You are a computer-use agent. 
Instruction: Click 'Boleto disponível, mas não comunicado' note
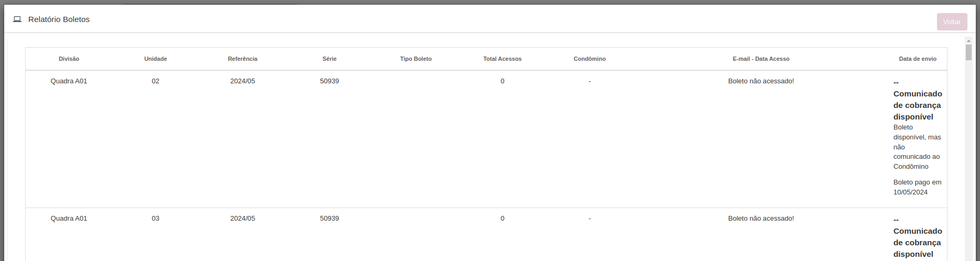(917, 147)
